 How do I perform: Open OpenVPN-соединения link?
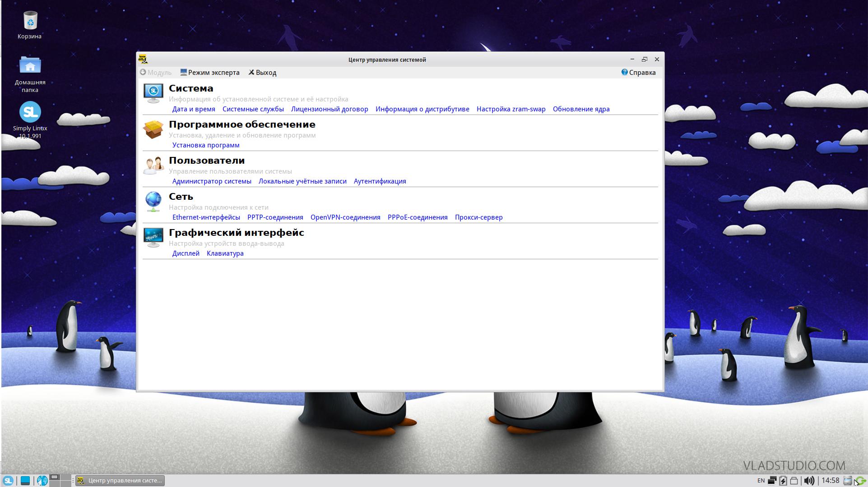345,217
